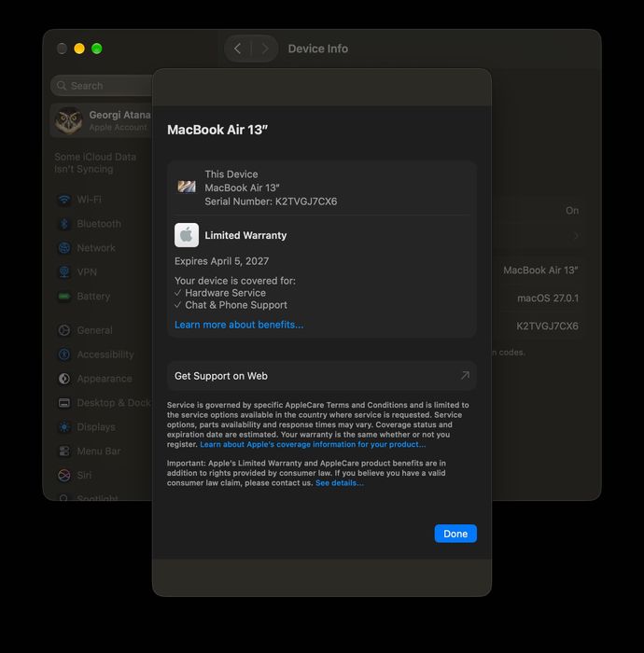
Task: Click the Device Info window title
Action: (318, 49)
